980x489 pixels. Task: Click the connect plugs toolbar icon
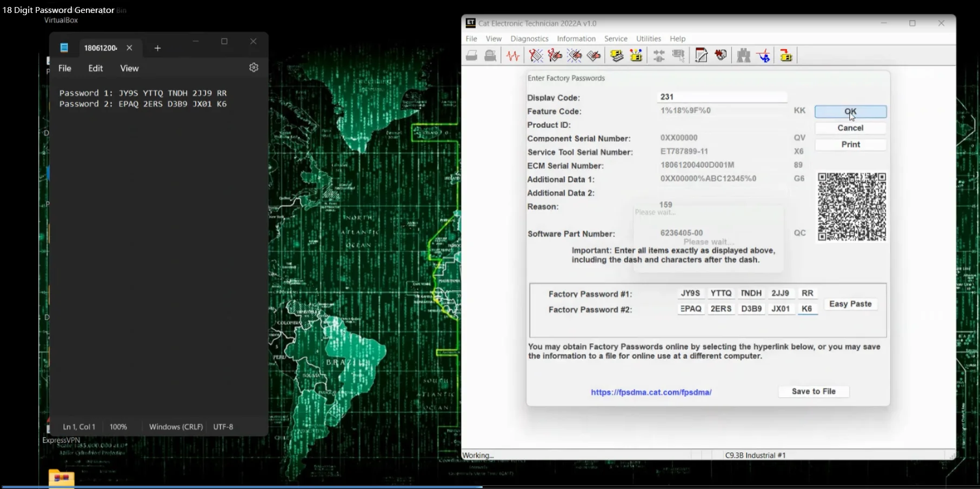(x=659, y=56)
